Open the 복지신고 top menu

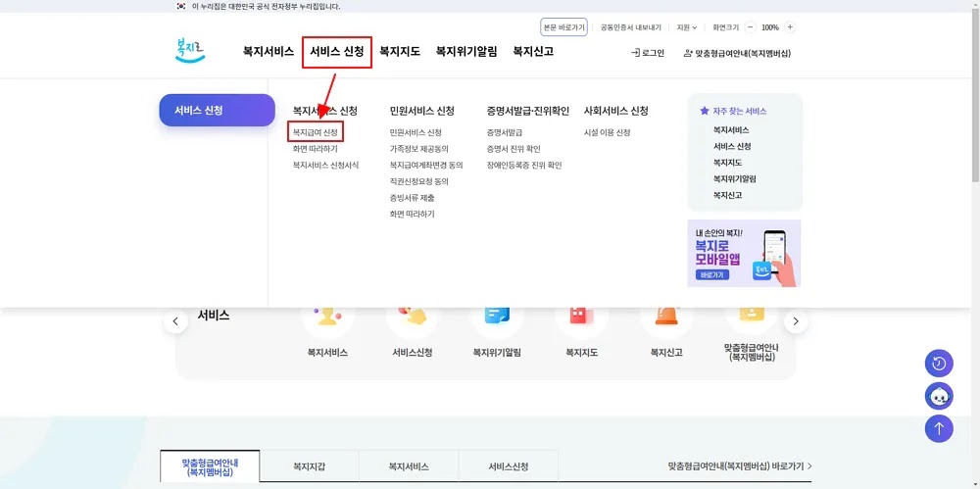tap(533, 52)
